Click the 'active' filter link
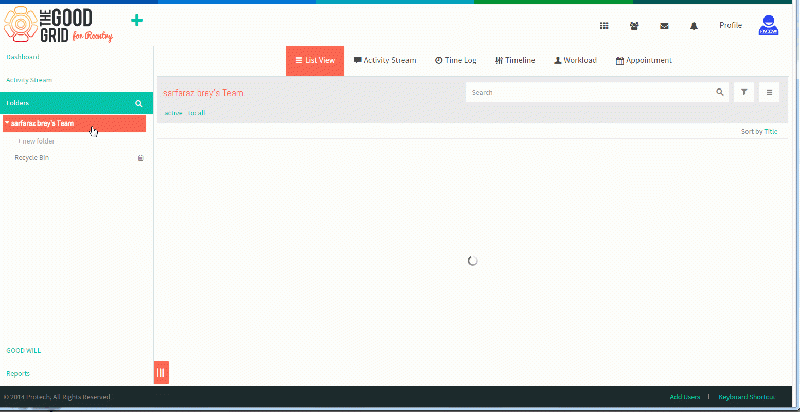 173,113
